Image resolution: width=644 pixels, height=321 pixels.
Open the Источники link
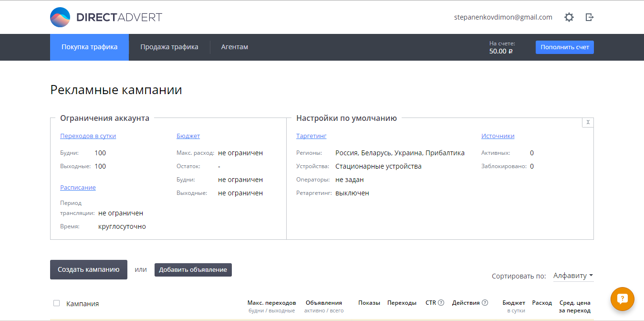498,136
